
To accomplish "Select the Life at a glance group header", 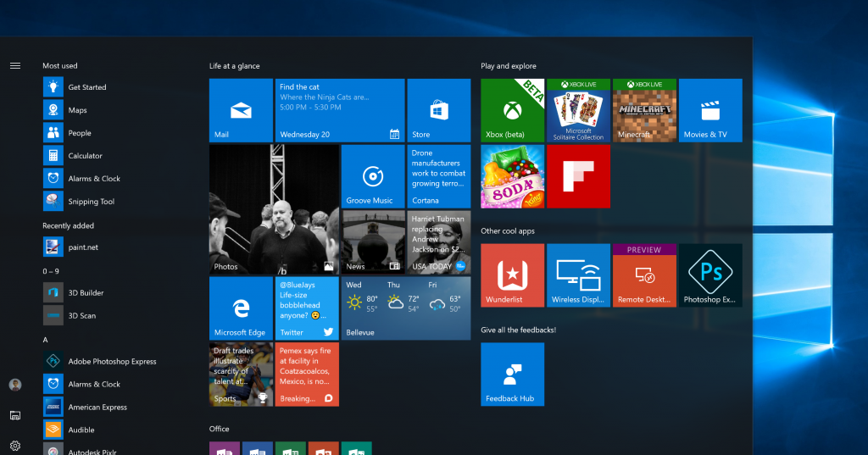I will (234, 66).
